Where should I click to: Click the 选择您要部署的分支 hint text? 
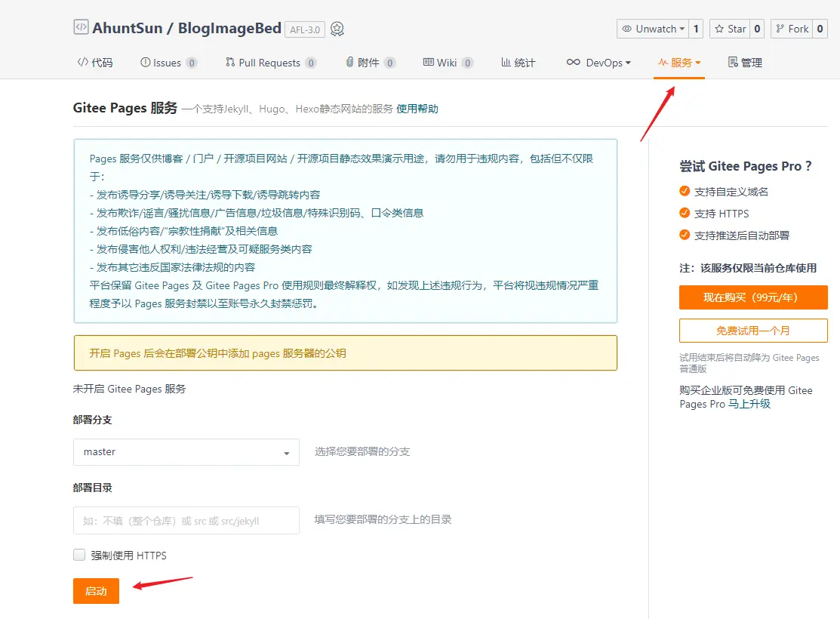[x=362, y=452]
